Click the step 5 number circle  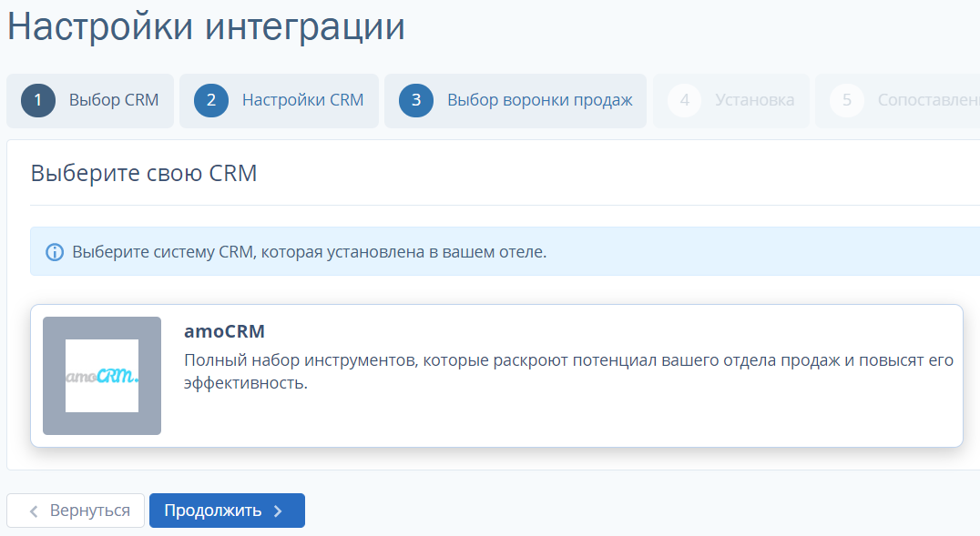pyautogui.click(x=847, y=101)
